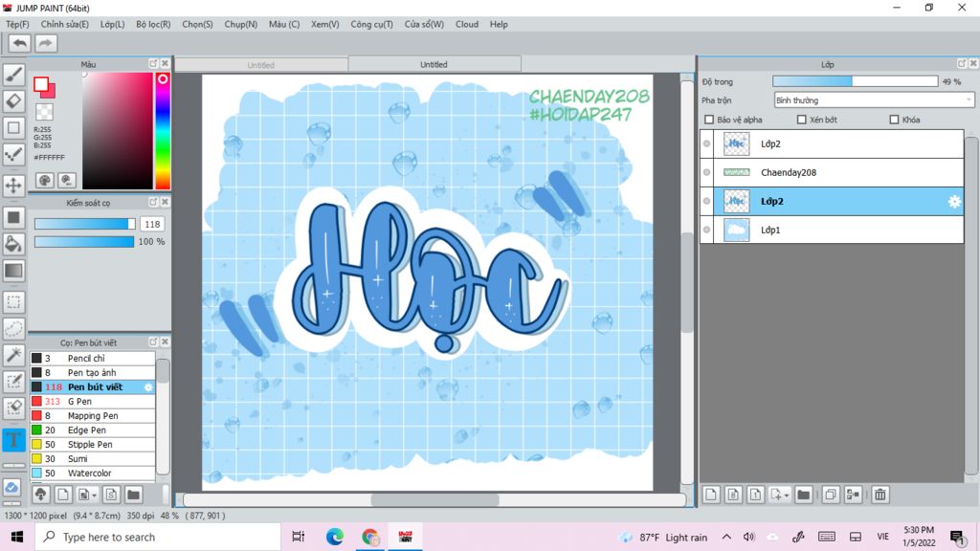Open the Tệp(F) menu
This screenshot has height=551, width=980.
pyautogui.click(x=17, y=24)
